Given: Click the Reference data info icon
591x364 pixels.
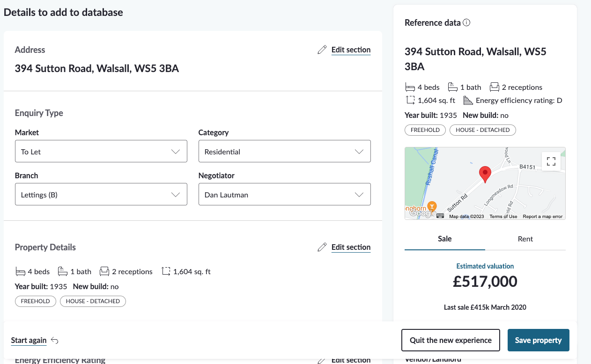Looking at the screenshot, I should (x=466, y=22).
